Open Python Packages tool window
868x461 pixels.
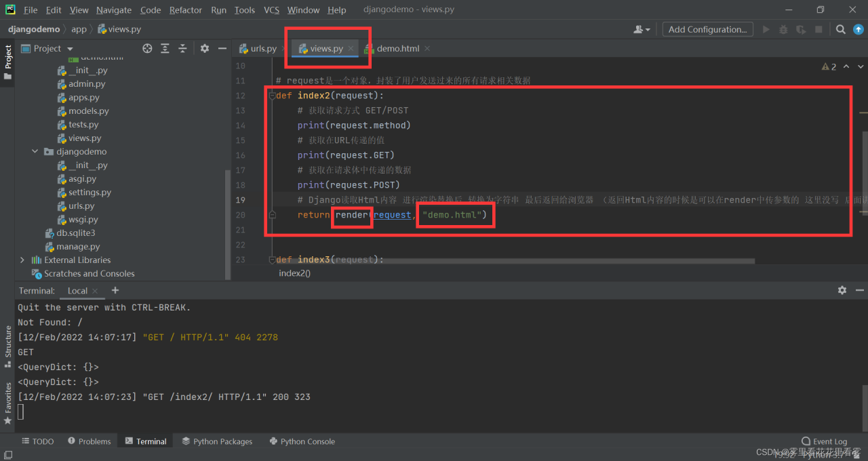tap(217, 441)
